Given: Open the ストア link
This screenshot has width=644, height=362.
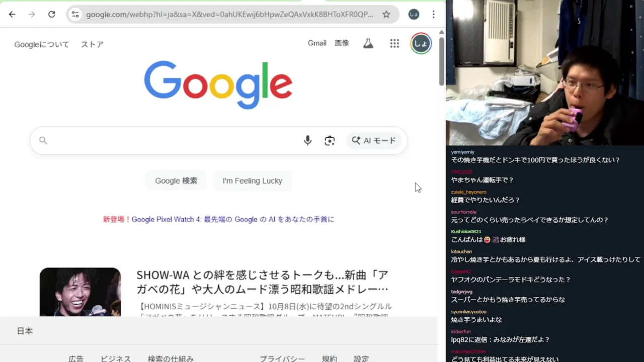Looking at the screenshot, I should (x=92, y=44).
